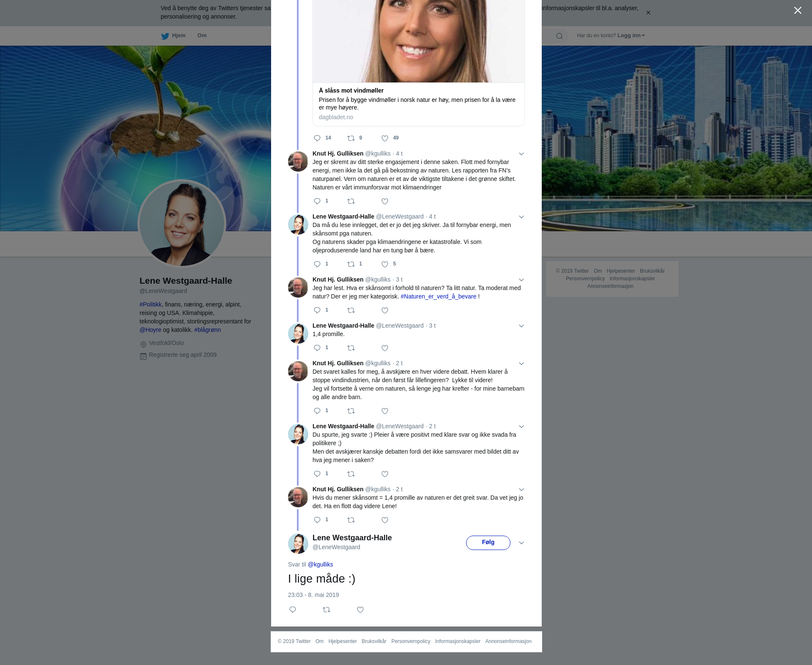Like Lene's tweet with 5 likes
Screen dimensions: 812x665
coord(385,264)
